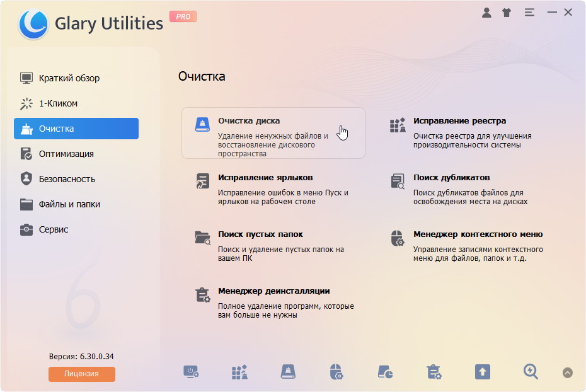Screen dimensions: 586x392
Task: Open the skin (t-shirt) icon
Action: (x=507, y=13)
